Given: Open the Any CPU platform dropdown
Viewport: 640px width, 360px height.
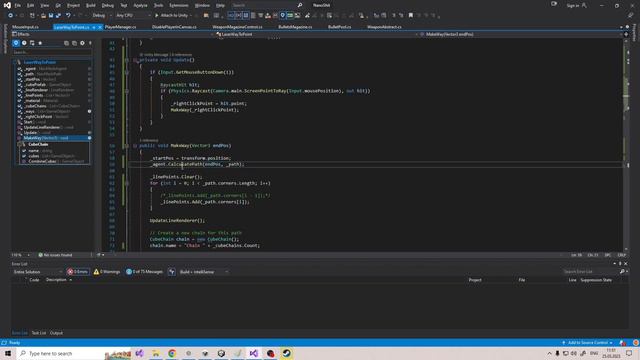Looking at the screenshot, I should coord(133,16).
